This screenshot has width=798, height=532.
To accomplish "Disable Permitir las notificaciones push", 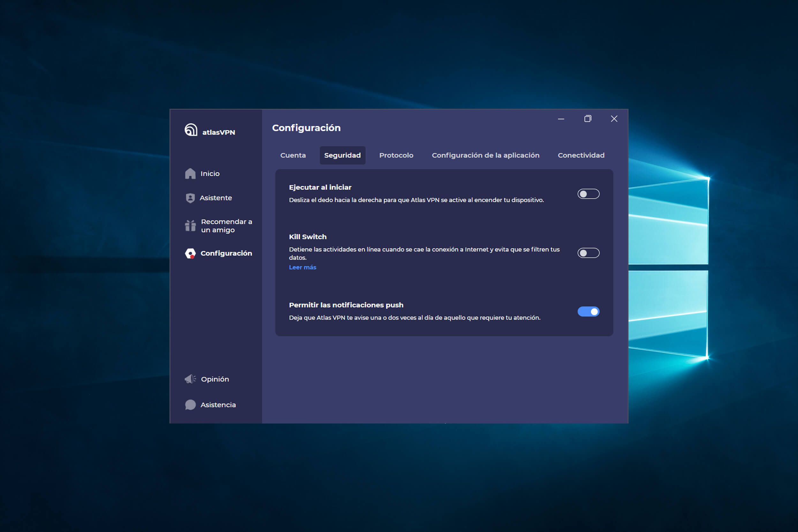I will pos(588,311).
